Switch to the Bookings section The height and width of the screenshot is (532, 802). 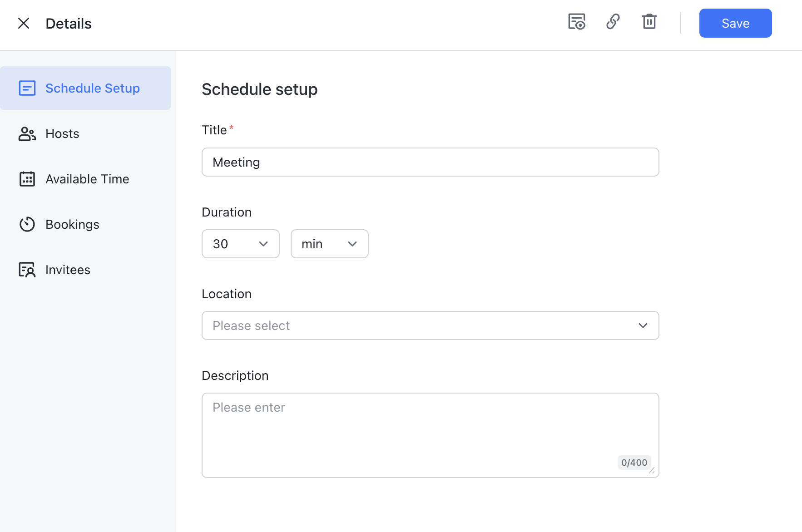click(x=72, y=224)
